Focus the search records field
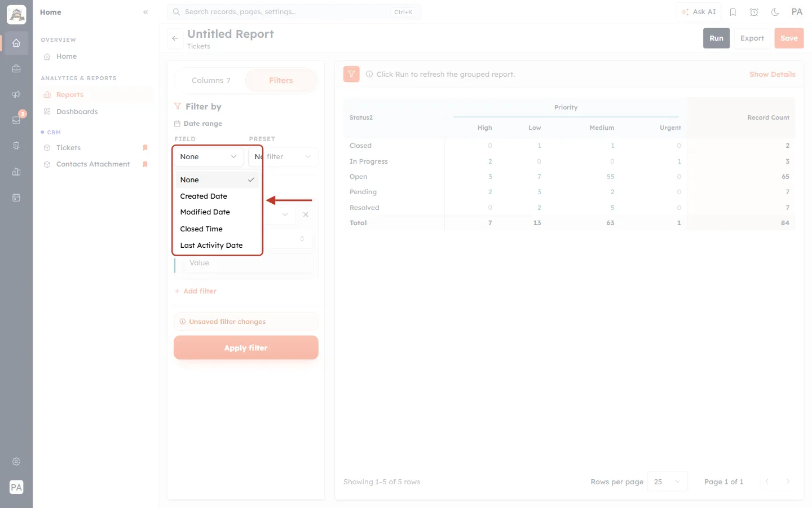 coord(294,12)
